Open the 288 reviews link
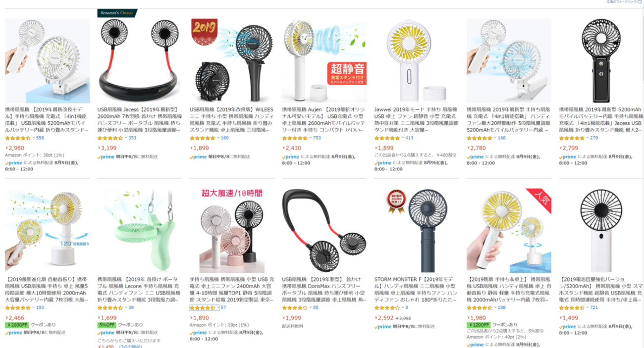This screenshot has width=644, height=348. point(502,308)
